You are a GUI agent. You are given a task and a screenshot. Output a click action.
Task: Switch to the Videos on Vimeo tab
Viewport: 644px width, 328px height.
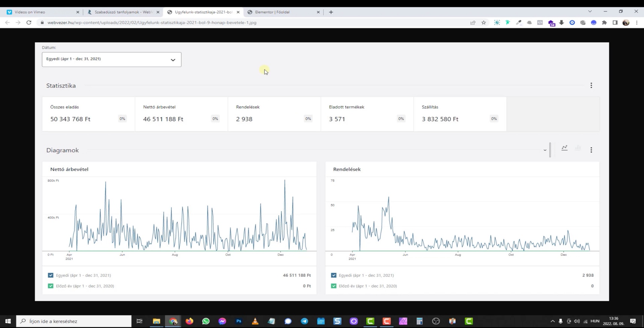pos(41,12)
